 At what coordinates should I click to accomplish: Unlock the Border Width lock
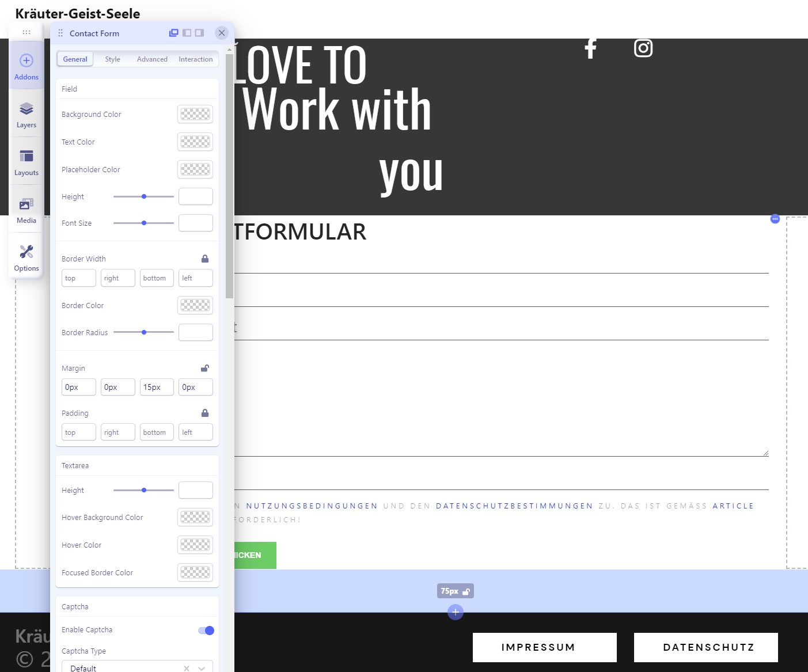[204, 259]
